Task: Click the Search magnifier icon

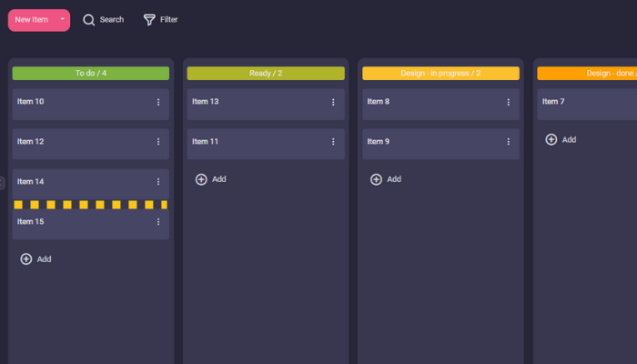Action: (x=89, y=20)
